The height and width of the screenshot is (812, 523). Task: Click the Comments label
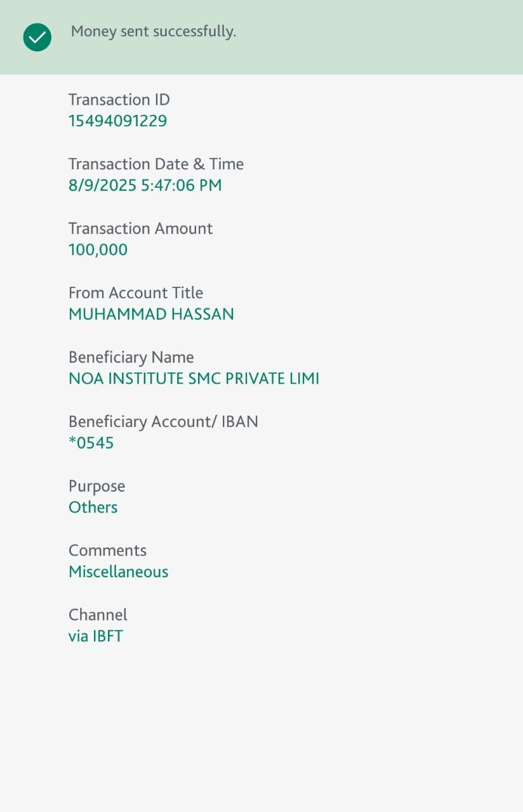[x=107, y=550]
